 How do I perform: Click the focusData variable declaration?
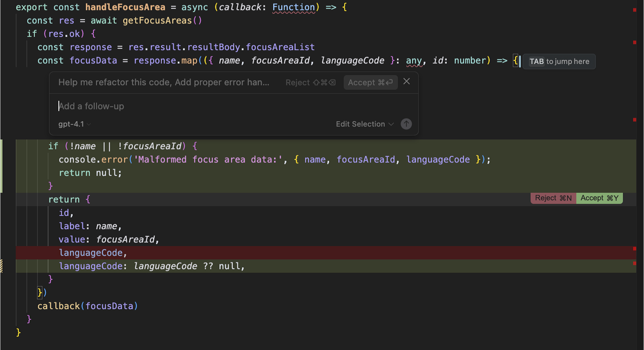[x=93, y=61]
